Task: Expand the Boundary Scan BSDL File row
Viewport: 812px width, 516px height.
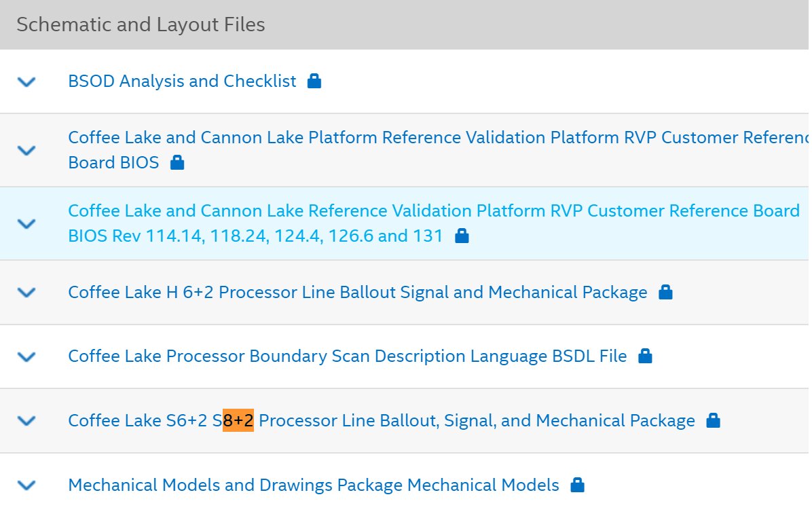Action: 26,356
